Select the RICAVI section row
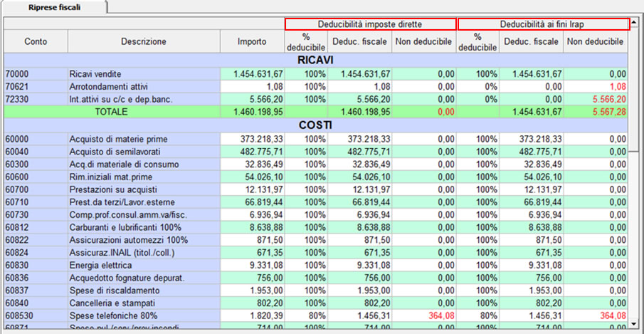The height and width of the screenshot is (334, 644). [315, 61]
